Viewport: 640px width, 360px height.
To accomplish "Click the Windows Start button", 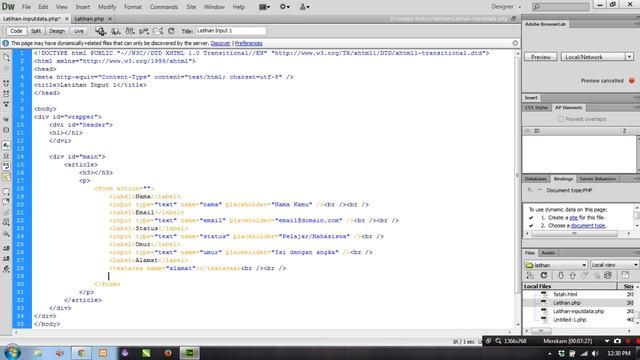I will tap(12, 353).
